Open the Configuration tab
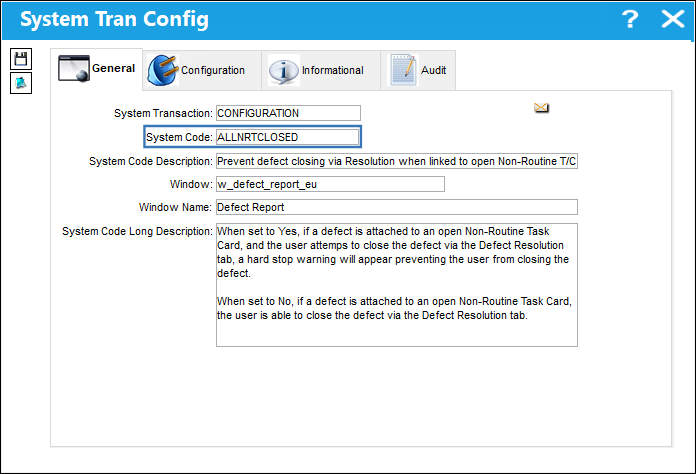 202,70
